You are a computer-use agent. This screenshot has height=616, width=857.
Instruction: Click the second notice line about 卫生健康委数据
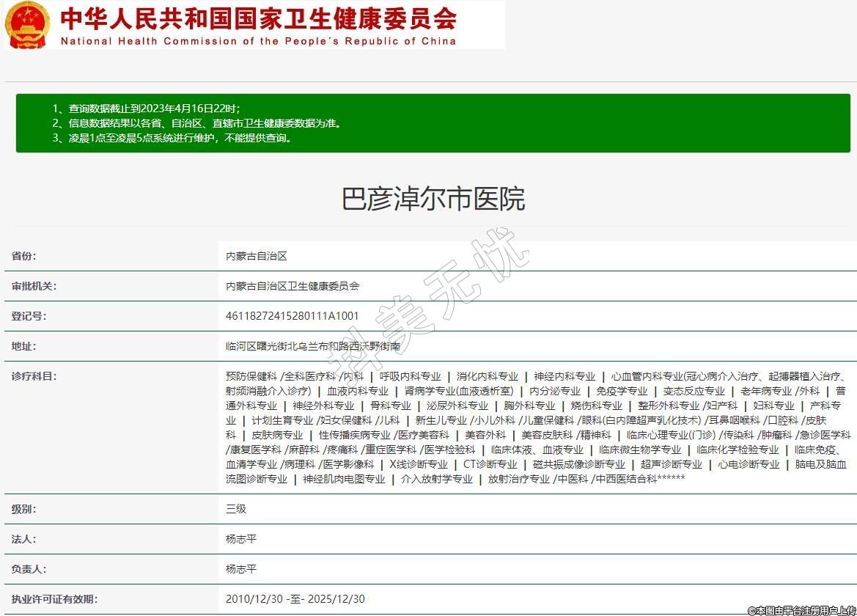(x=196, y=123)
